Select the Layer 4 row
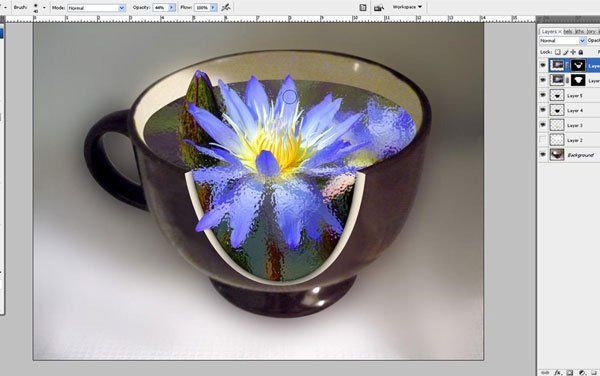 tap(569, 110)
